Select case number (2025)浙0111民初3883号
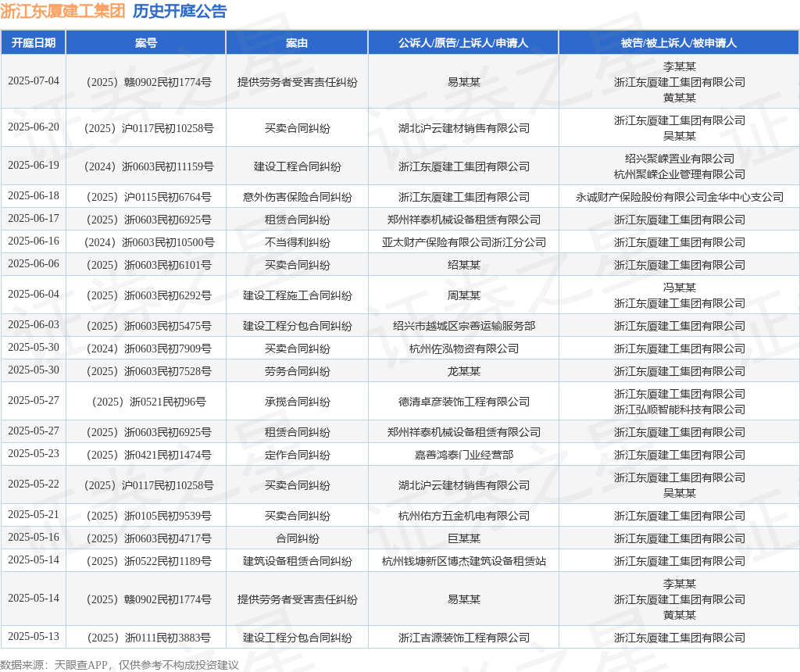Screen dimensions: 800x672 (148, 638)
